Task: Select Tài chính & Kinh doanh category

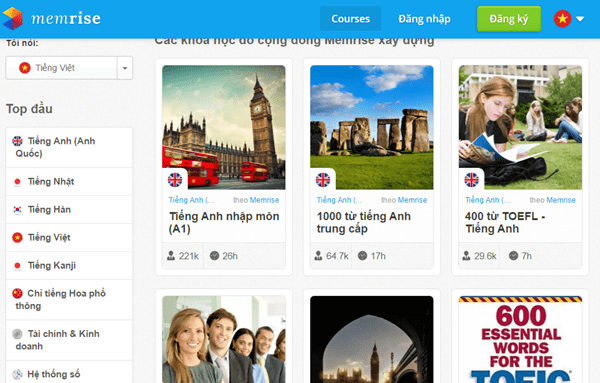Action: click(69, 340)
